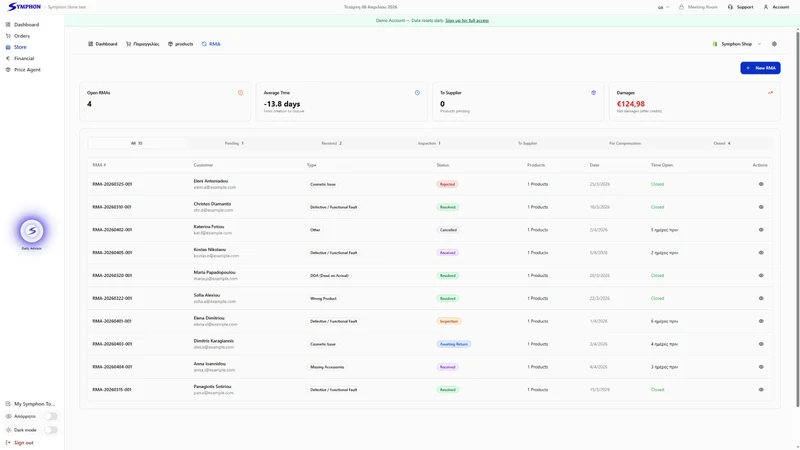
Task: Toggle the Απόρρητο privacy switch
Action: point(51,416)
